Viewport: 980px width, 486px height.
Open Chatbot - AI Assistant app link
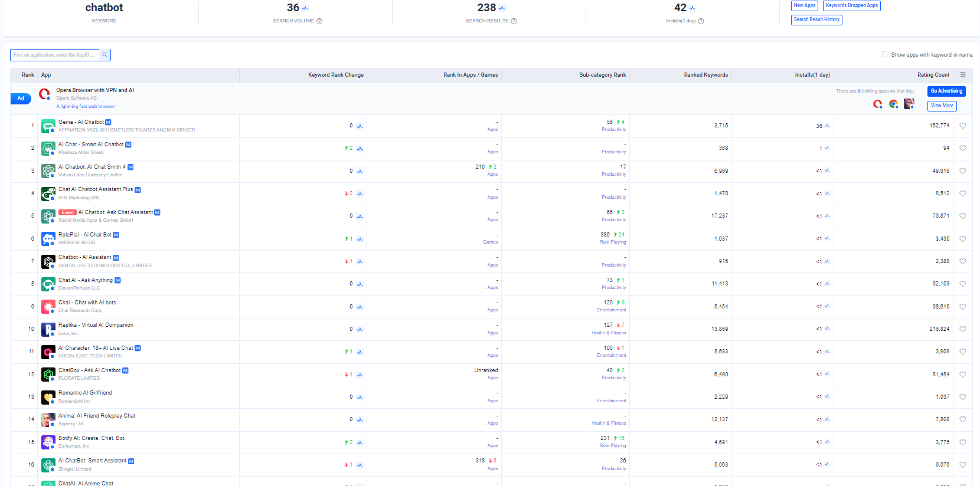(x=84, y=257)
